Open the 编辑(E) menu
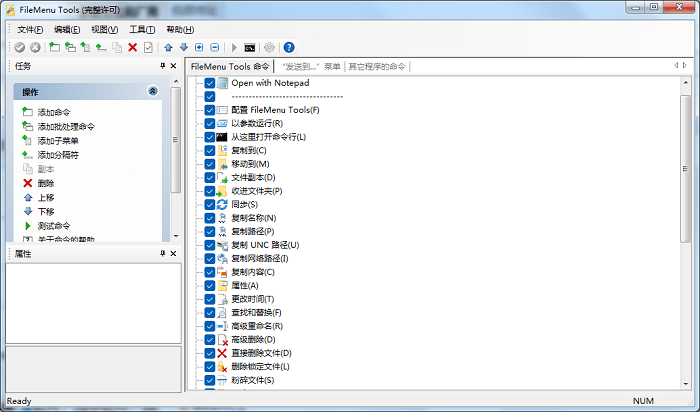 click(67, 29)
